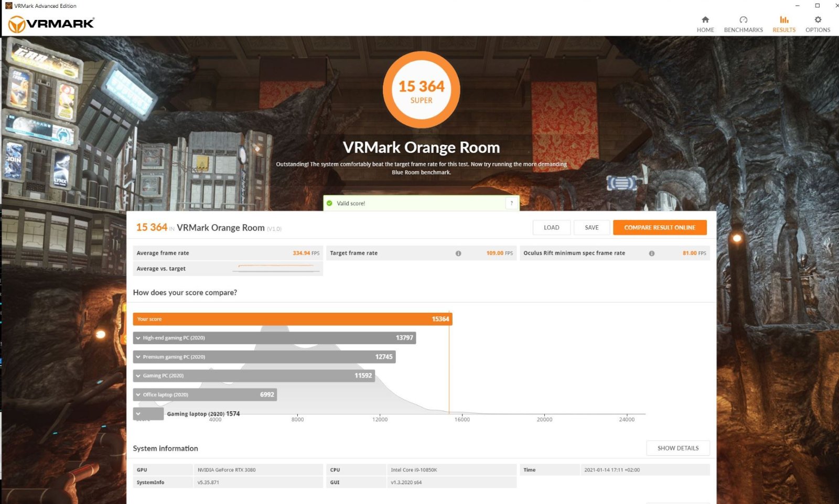The image size is (839, 504).
Task: Click the SAVE button
Action: (x=591, y=227)
